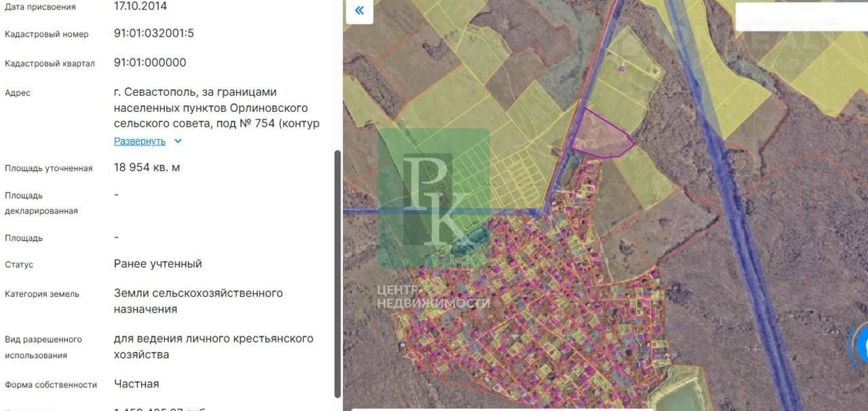Click the Площадь уточненная field label
868x411 pixels.
click(x=49, y=168)
